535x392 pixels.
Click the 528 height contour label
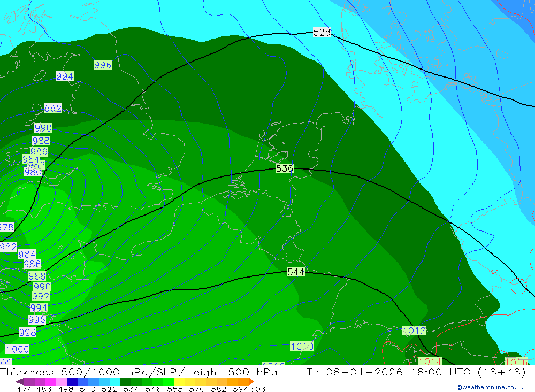(322, 33)
